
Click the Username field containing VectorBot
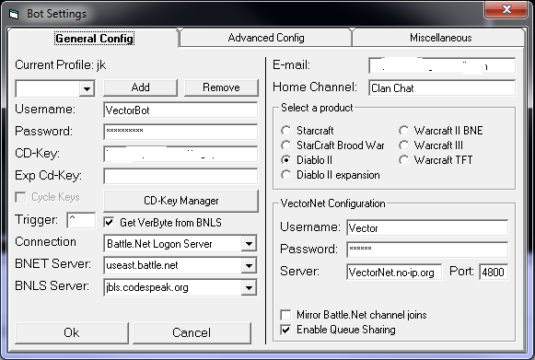click(180, 110)
